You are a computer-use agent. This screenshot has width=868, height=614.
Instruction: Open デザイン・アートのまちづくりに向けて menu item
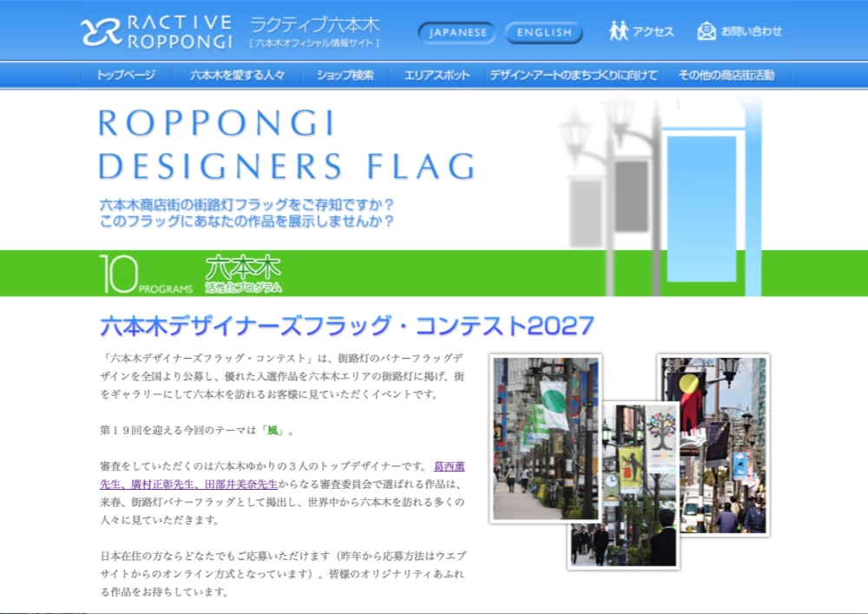click(x=574, y=76)
